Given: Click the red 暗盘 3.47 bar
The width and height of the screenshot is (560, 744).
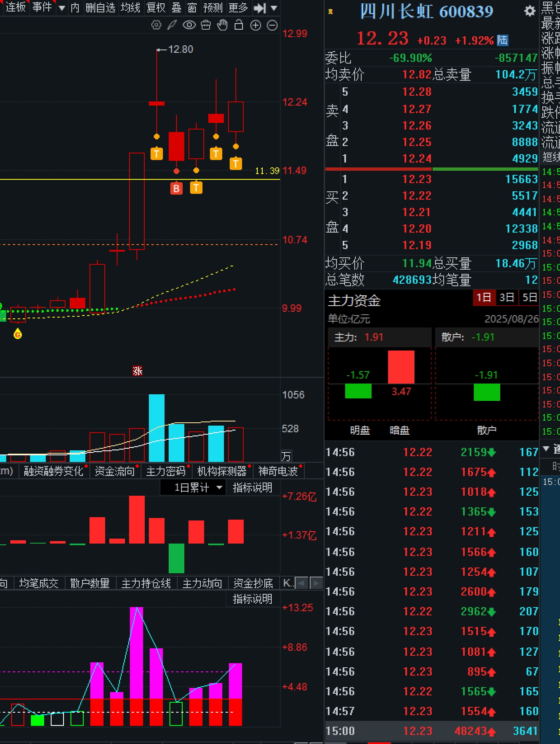Looking at the screenshot, I should coord(401,367).
